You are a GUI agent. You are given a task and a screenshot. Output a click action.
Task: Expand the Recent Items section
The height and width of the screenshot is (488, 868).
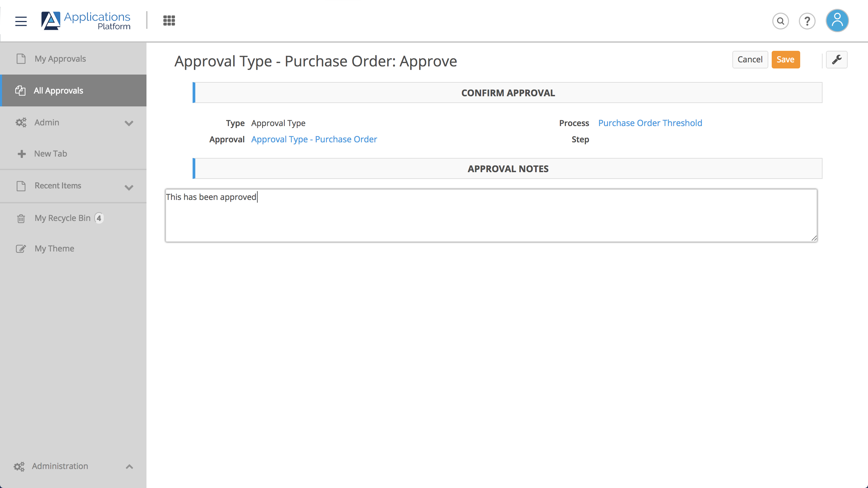click(129, 187)
